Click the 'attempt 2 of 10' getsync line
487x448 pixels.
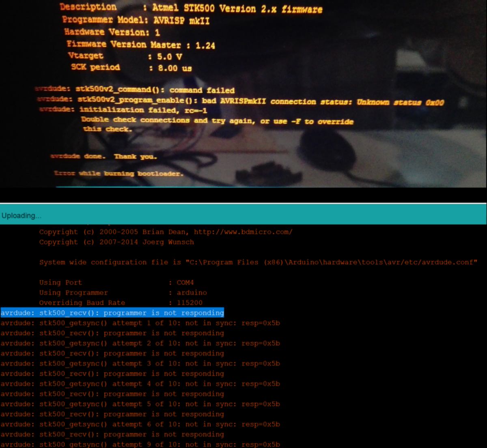[x=140, y=343]
